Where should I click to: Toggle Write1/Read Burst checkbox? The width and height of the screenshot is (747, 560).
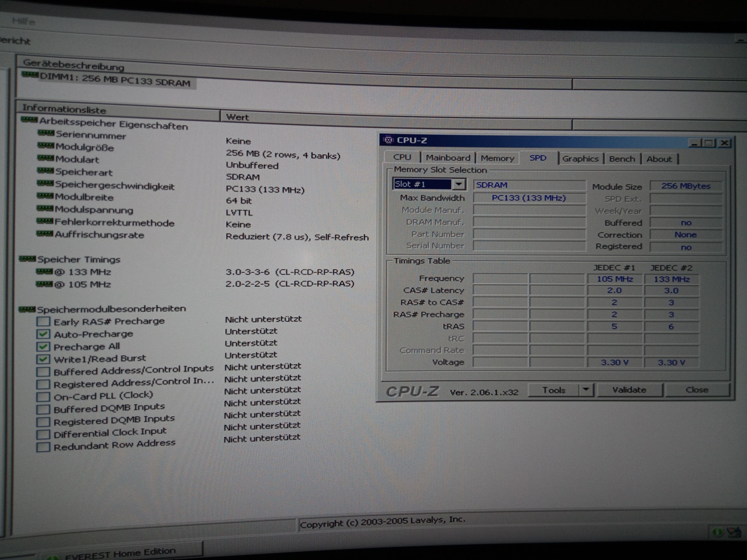click(x=43, y=359)
